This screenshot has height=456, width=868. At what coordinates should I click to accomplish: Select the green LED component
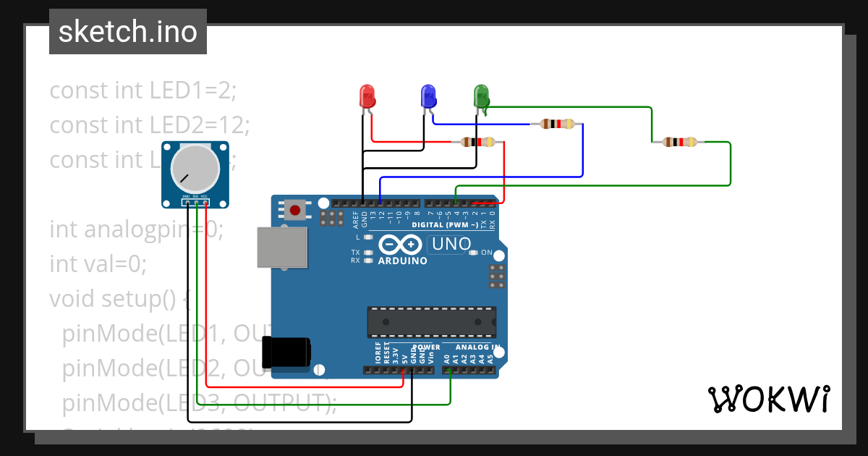481,94
